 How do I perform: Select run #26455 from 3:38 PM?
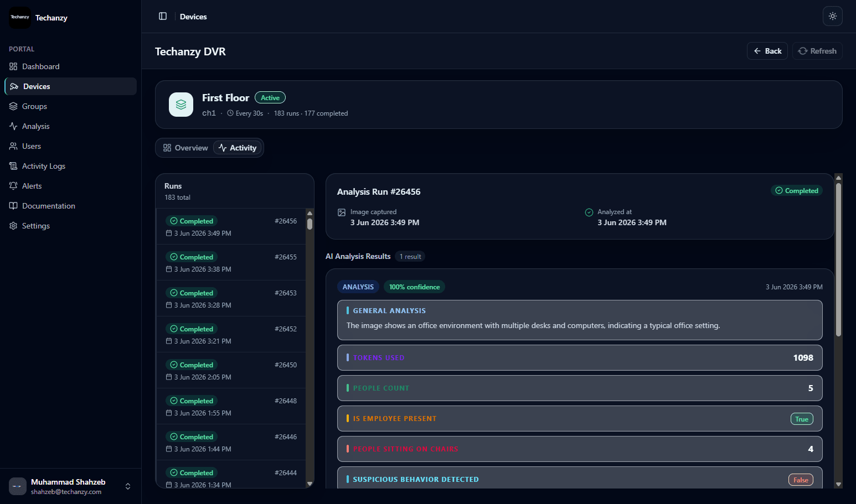tap(231, 263)
